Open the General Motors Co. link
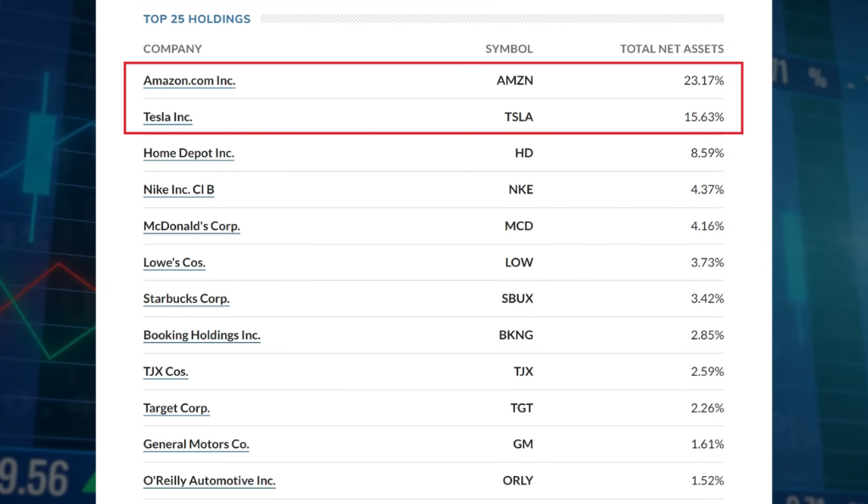 (196, 445)
